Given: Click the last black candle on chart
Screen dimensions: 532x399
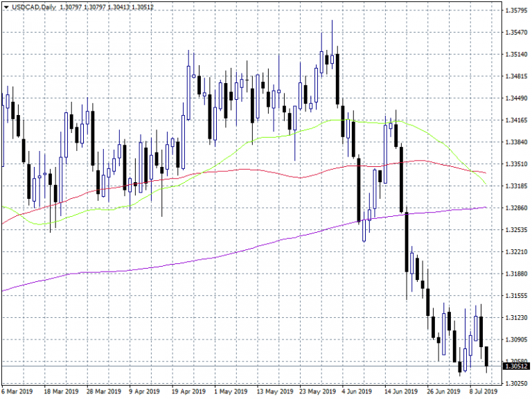Looking at the screenshot, I should click(x=487, y=356).
